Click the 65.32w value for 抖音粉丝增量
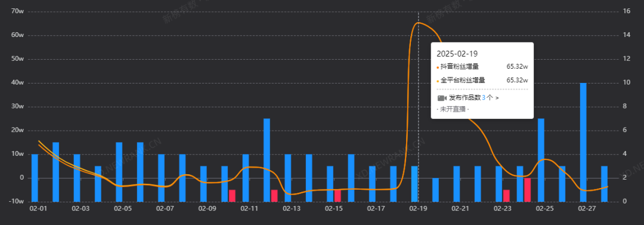644x225 pixels. click(517, 66)
